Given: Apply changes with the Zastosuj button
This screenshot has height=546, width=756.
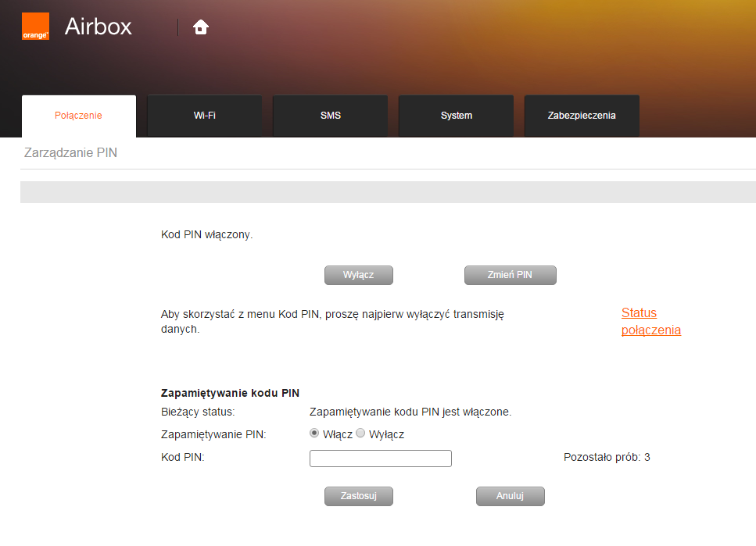Looking at the screenshot, I should coord(358,496).
